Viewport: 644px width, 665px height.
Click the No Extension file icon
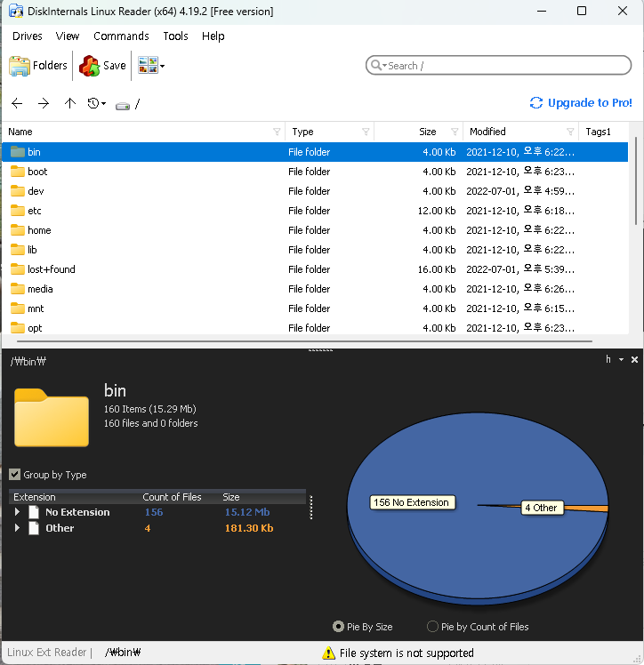[x=34, y=512]
